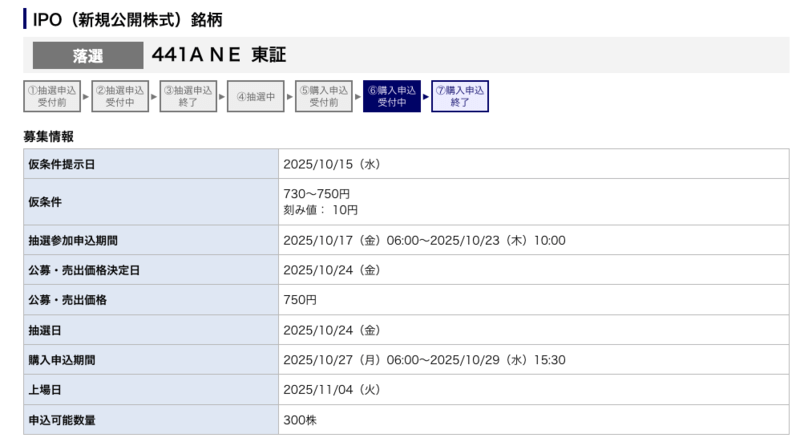Click the 公募・売出価格決定日 row label
This screenshot has width=800, height=442.
84,270
